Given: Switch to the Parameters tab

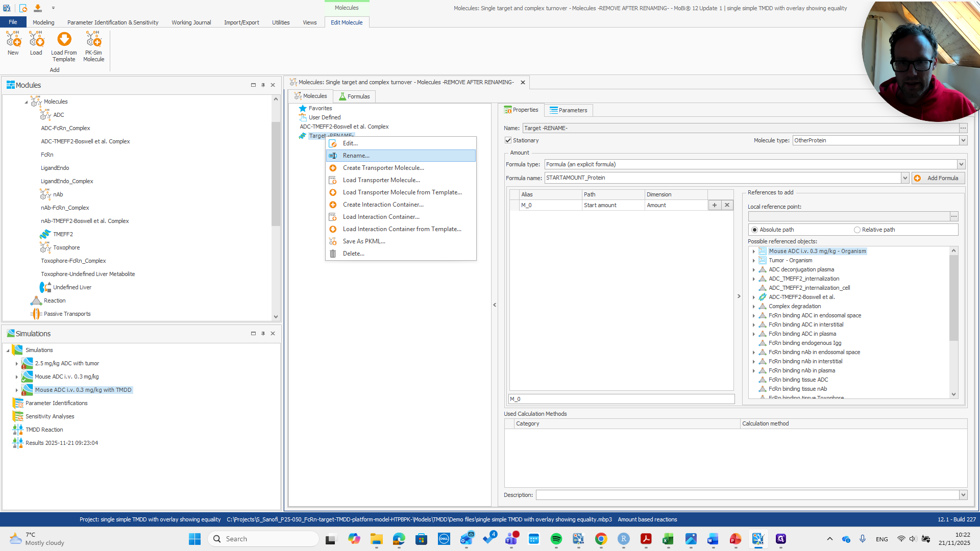Looking at the screenshot, I should [568, 110].
